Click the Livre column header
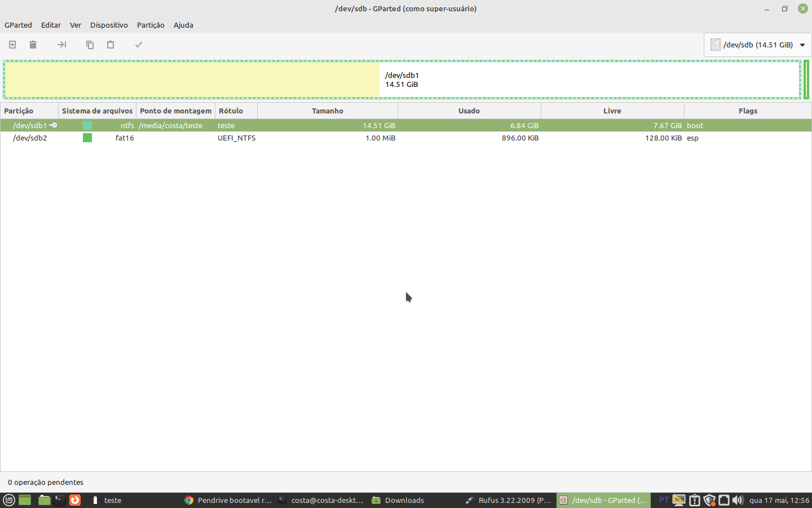The width and height of the screenshot is (812, 508). pos(612,111)
